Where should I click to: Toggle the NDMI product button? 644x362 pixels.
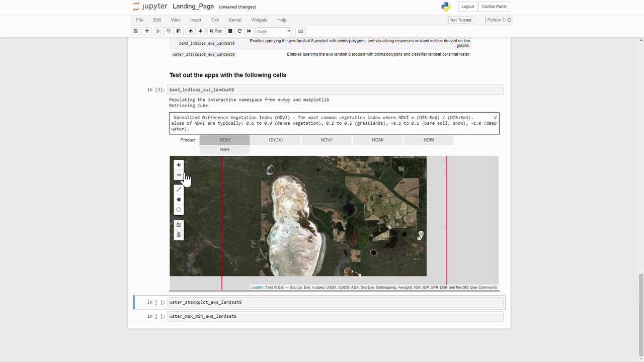pos(377,140)
